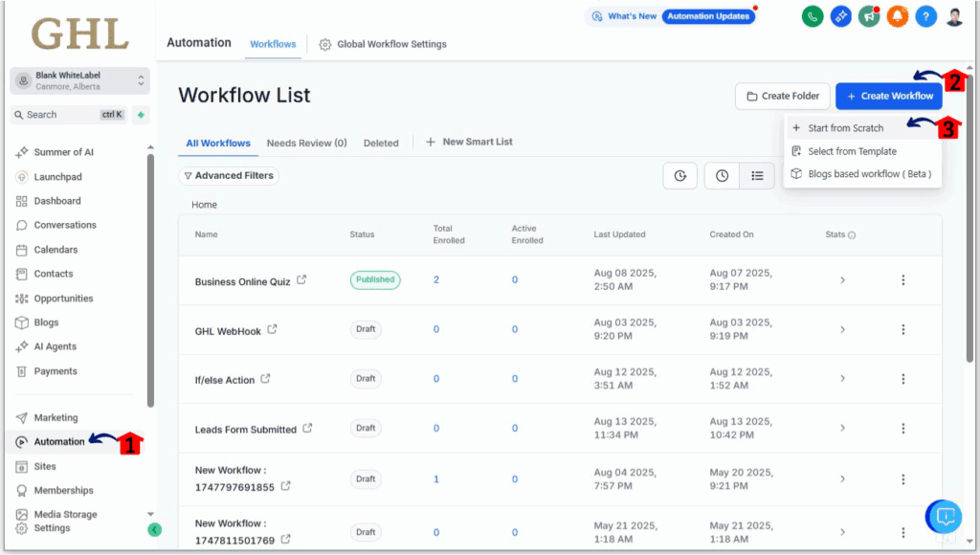This screenshot has height=555, width=980.
Task: Collapse the sidebar with green arrow
Action: (154, 530)
